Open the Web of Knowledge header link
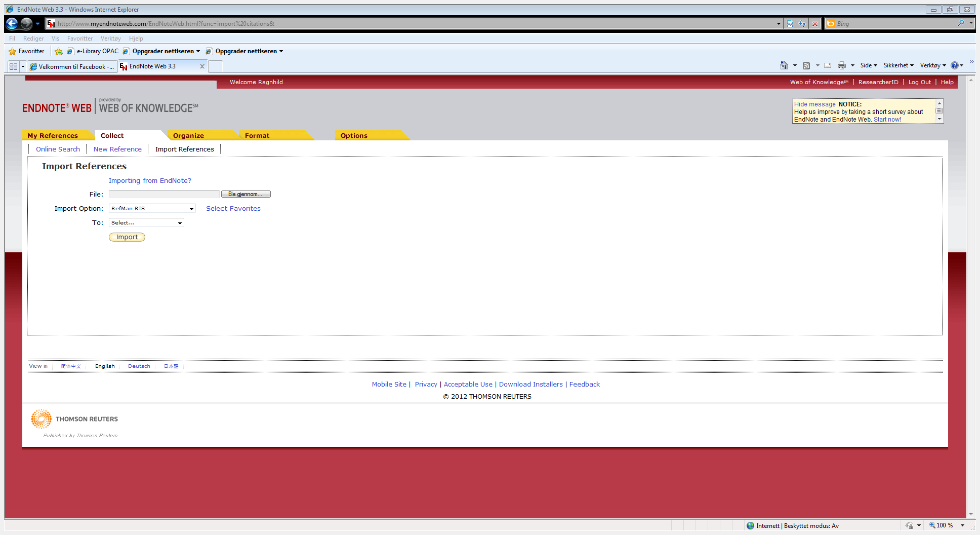 [819, 82]
